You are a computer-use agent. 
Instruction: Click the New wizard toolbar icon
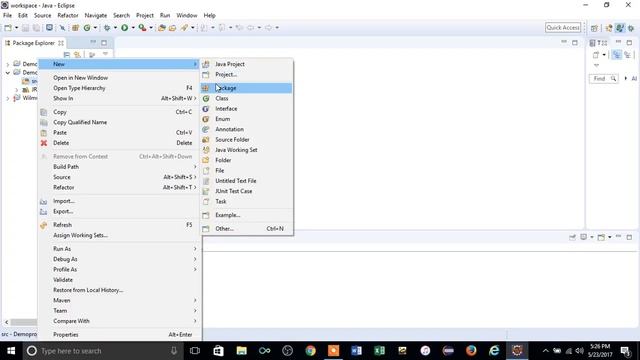click(8, 28)
